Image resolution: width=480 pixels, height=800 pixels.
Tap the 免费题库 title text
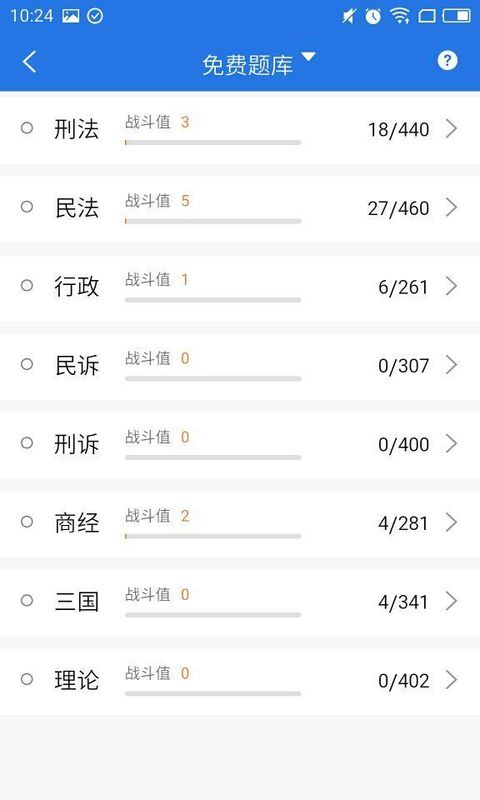[247, 65]
